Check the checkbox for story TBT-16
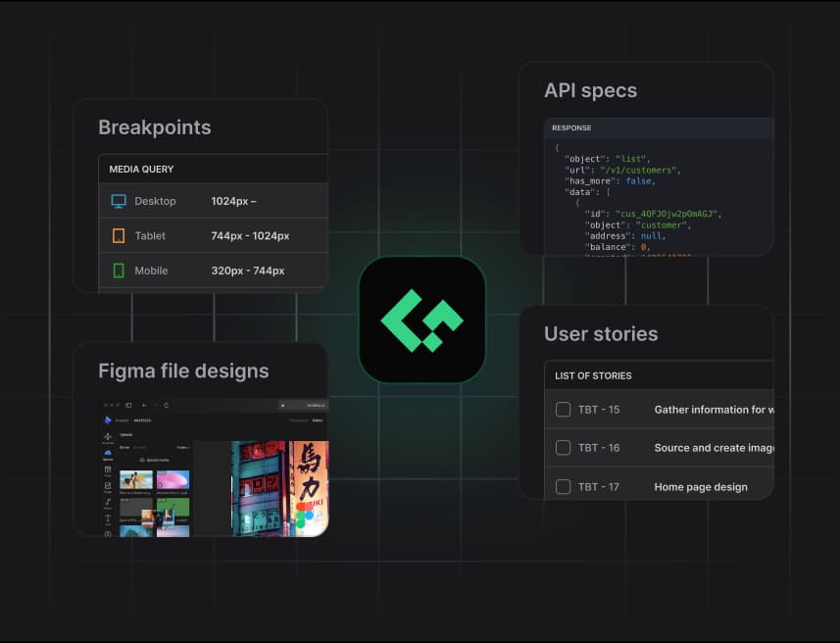840x643 pixels. coord(563,448)
